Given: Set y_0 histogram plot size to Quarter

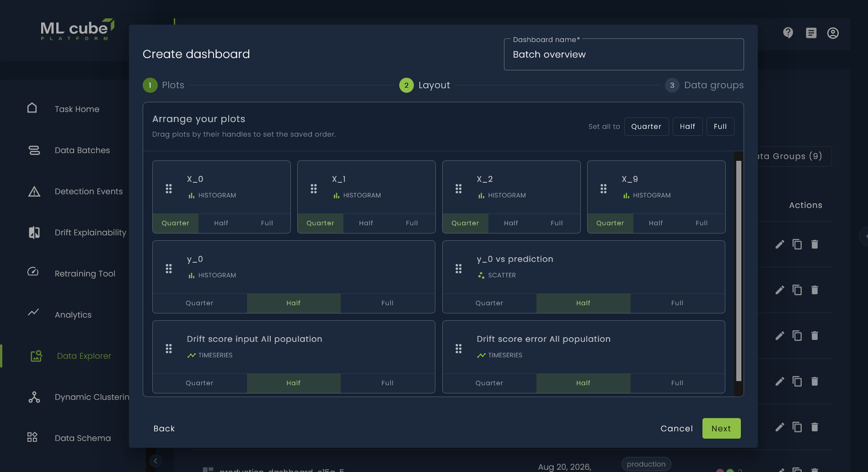Looking at the screenshot, I should tap(200, 303).
